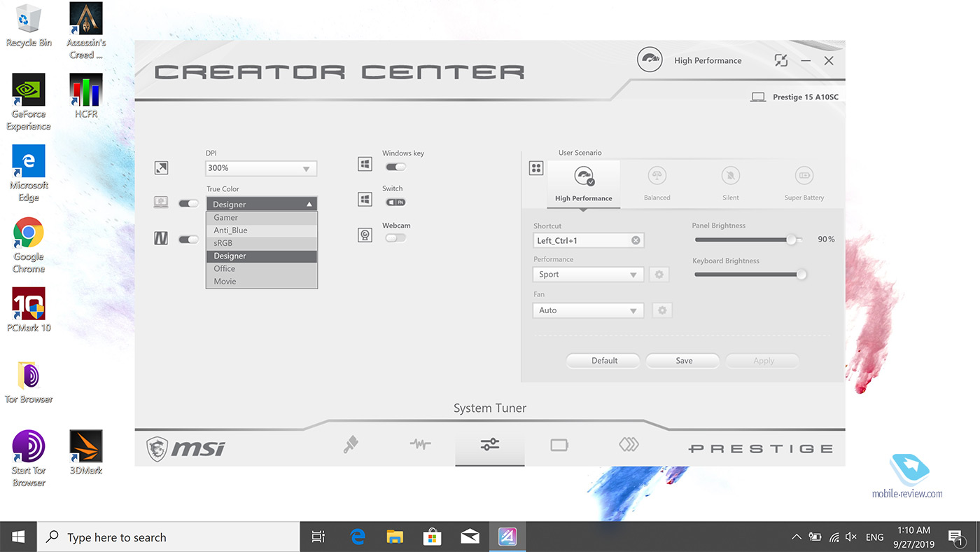The height and width of the screenshot is (552, 980).
Task: Select Designer in the dropdown list
Action: click(x=262, y=256)
